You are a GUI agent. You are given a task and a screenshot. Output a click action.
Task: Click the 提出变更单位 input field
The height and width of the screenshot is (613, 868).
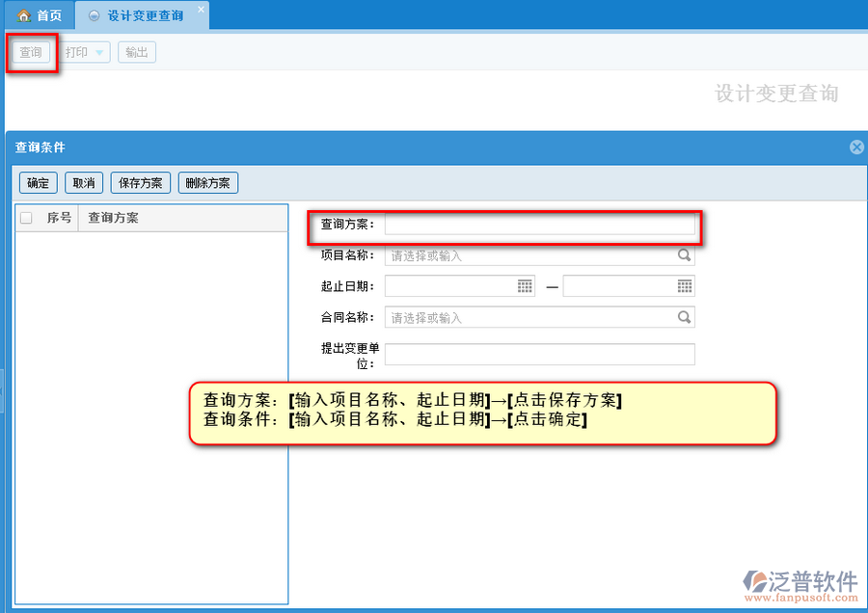point(539,355)
